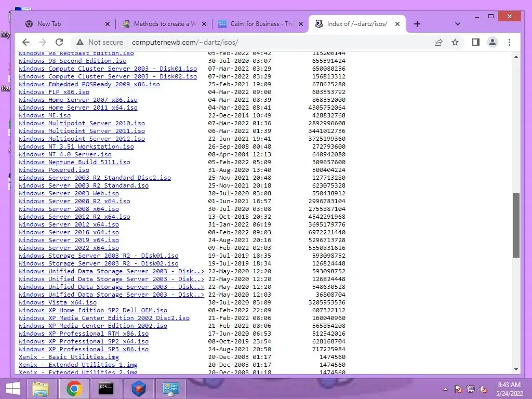
Task: Switch to the Calm for Business tab
Action: 260,24
